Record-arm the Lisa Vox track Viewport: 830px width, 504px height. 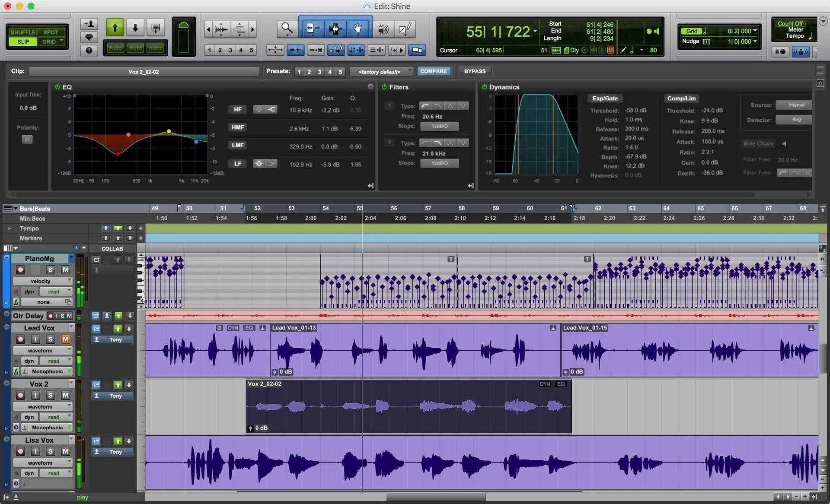coord(20,451)
